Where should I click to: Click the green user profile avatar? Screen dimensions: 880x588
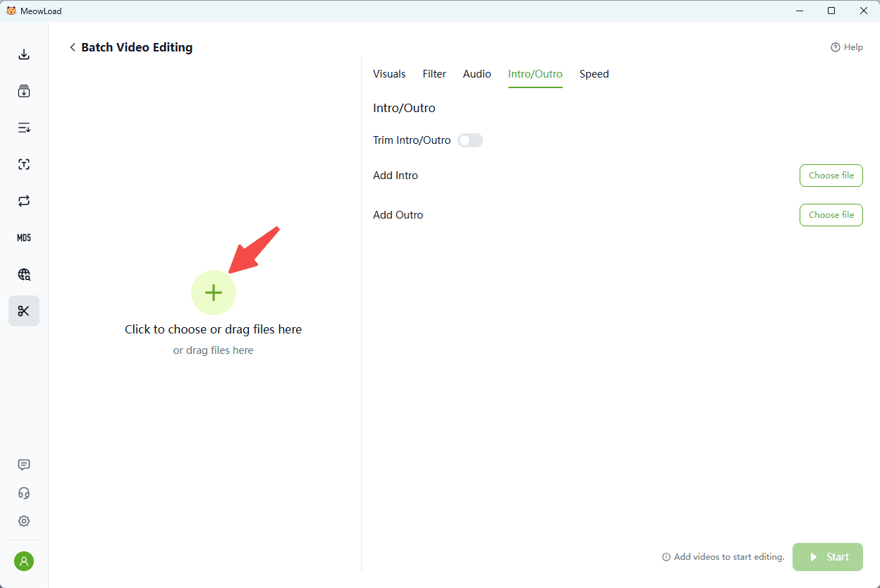[x=24, y=561]
